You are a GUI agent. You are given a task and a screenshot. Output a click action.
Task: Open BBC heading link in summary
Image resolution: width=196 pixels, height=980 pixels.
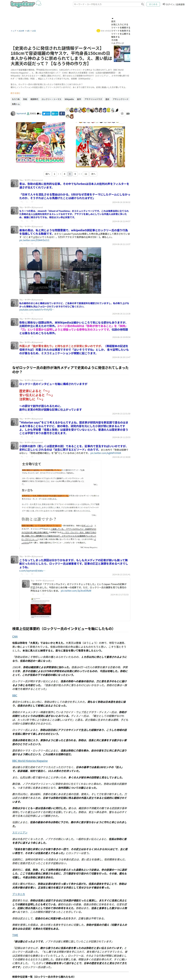[x=15, y=695]
